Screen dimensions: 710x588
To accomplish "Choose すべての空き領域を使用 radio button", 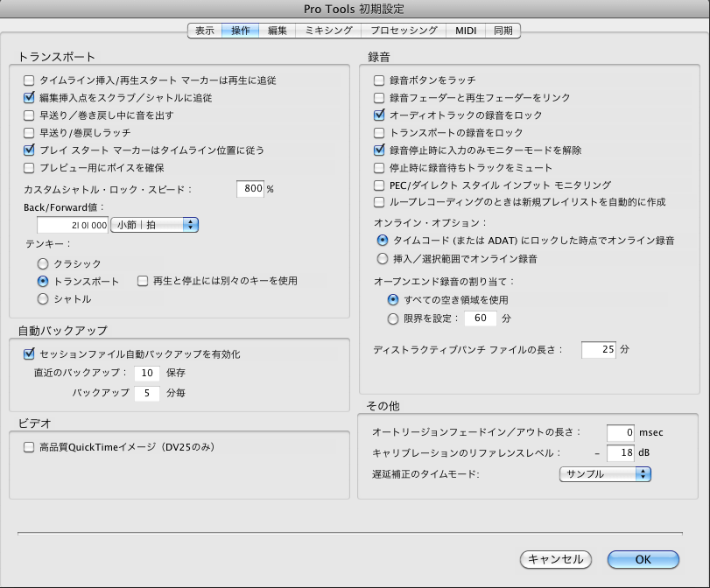I will pyautogui.click(x=393, y=299).
